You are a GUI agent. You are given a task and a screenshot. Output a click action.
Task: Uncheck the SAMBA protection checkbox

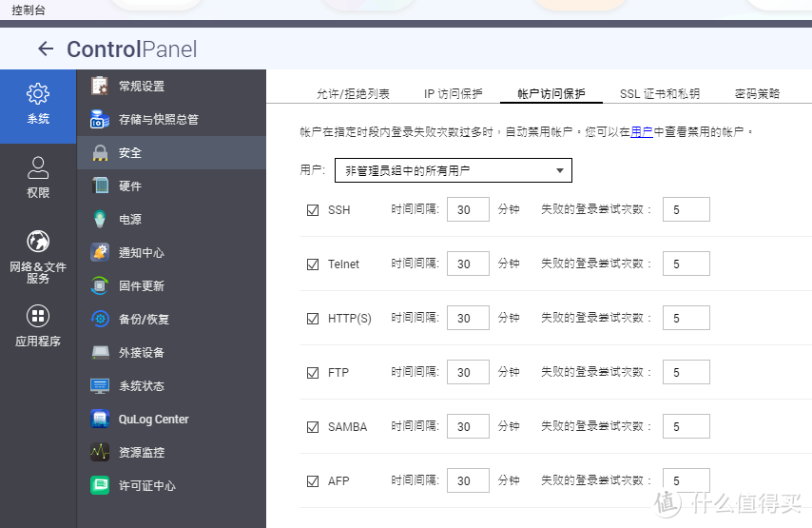click(313, 427)
